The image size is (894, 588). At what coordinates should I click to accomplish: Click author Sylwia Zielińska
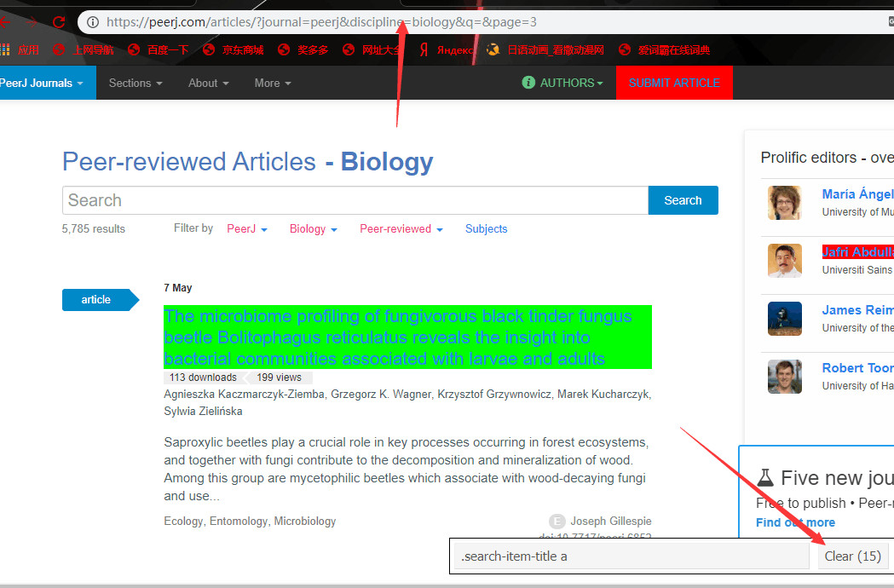(203, 412)
